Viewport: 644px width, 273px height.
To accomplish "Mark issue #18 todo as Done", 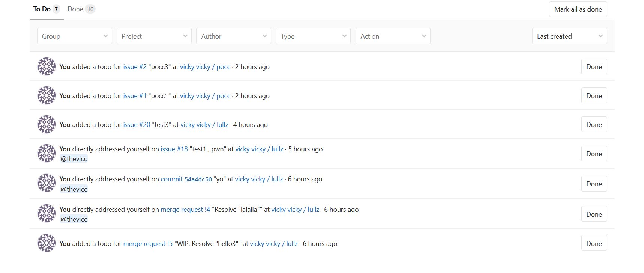I will click(594, 154).
